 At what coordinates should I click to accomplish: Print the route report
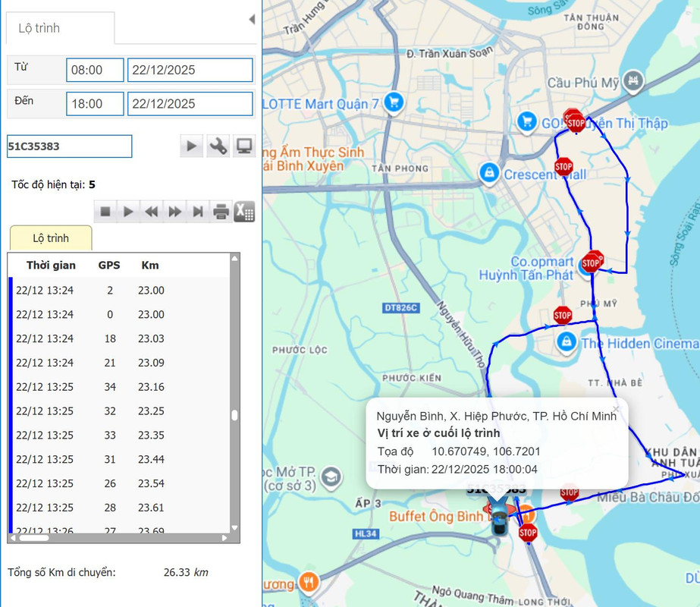click(221, 211)
